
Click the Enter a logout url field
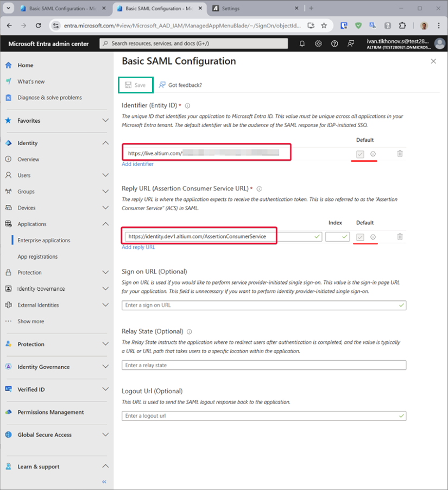pos(264,416)
